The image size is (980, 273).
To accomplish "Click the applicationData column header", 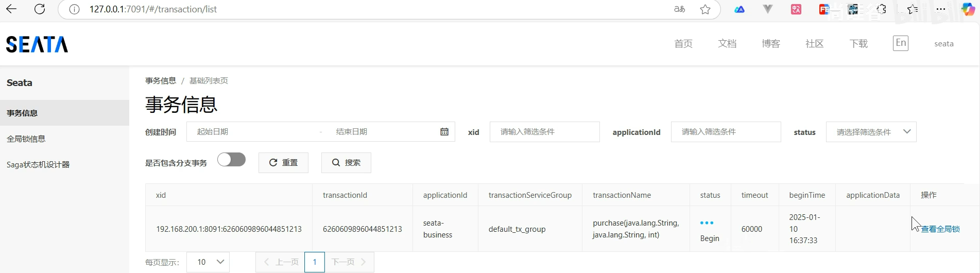I will (873, 195).
